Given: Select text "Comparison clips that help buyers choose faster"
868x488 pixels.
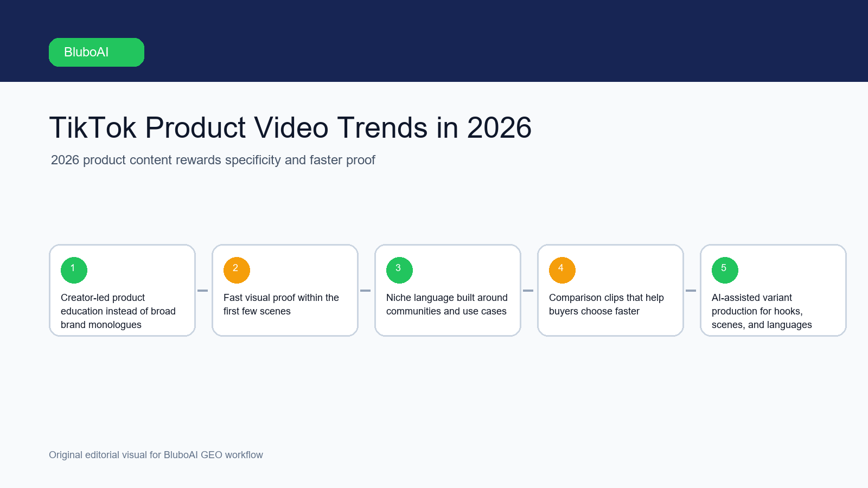Looking at the screenshot, I should [x=607, y=304].
